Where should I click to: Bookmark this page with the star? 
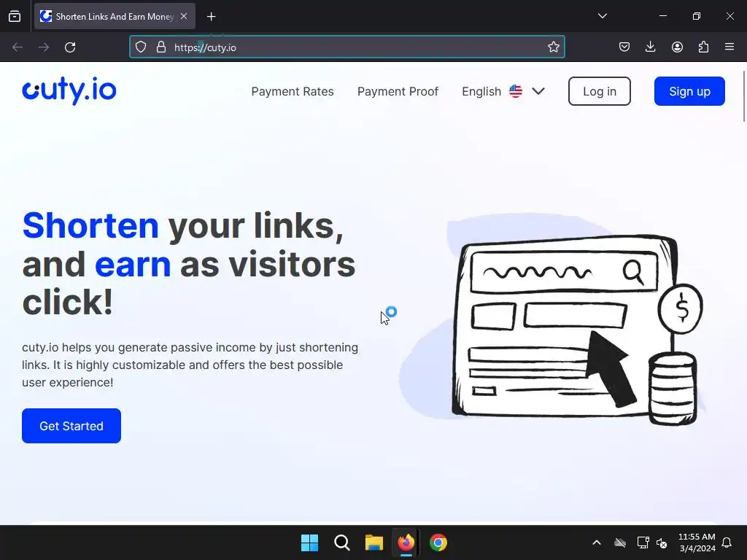point(553,47)
